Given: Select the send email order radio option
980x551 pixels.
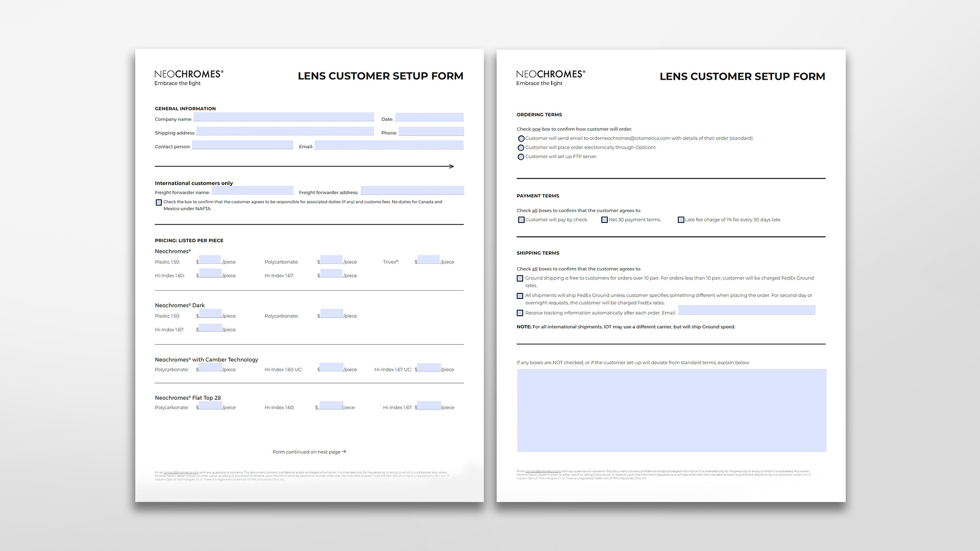Looking at the screenshot, I should pyautogui.click(x=521, y=139).
